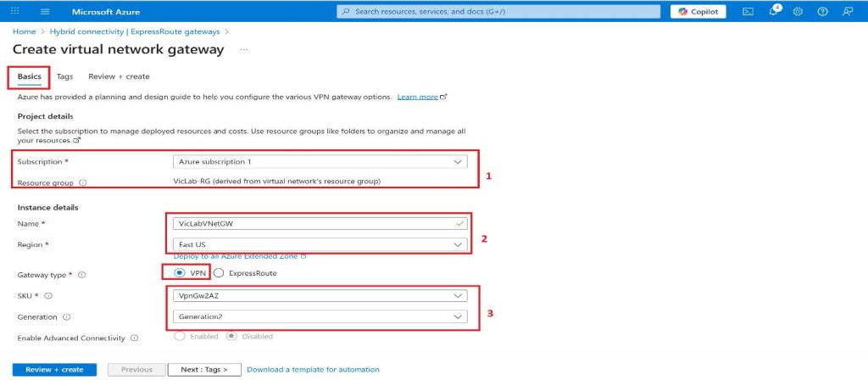Viewport: 868px width, 386px height.
Task: Open the notifications bell
Action: [x=773, y=12]
